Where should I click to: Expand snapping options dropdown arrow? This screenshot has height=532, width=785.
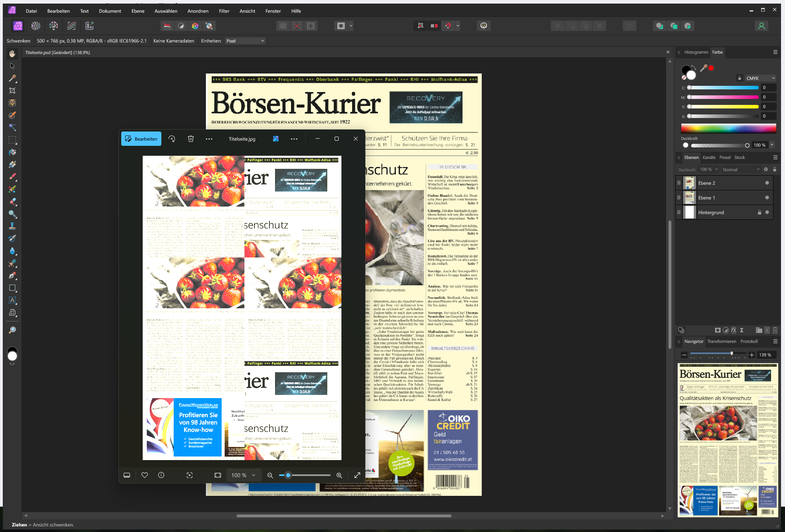458,26
